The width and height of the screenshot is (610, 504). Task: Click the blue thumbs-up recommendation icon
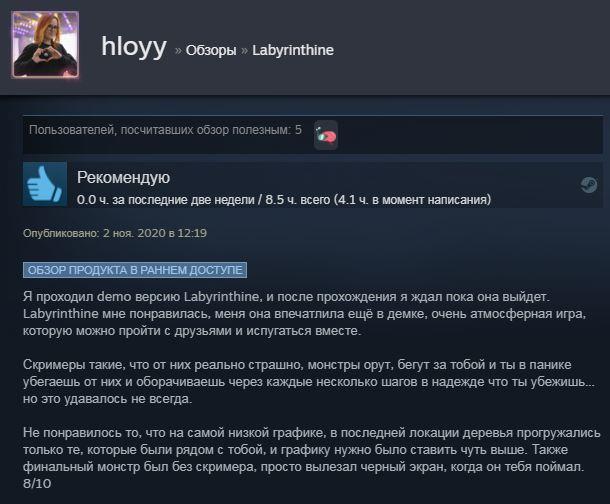(x=45, y=184)
